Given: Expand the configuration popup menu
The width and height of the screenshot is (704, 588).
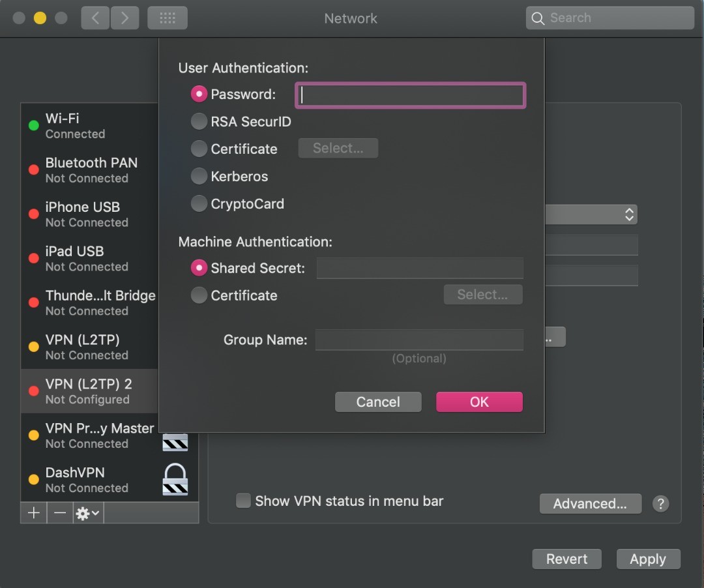Looking at the screenshot, I should pos(628,214).
